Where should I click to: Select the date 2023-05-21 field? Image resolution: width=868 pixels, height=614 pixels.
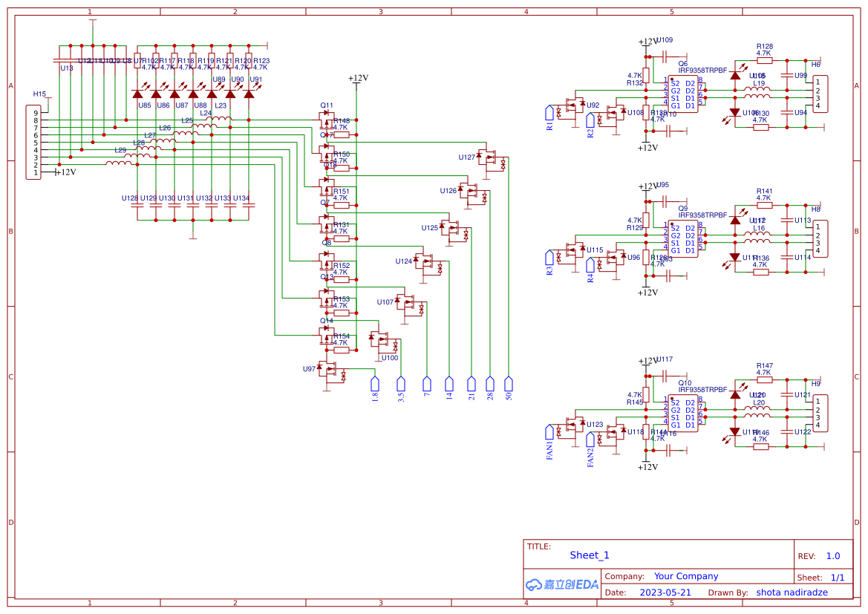coord(665,592)
